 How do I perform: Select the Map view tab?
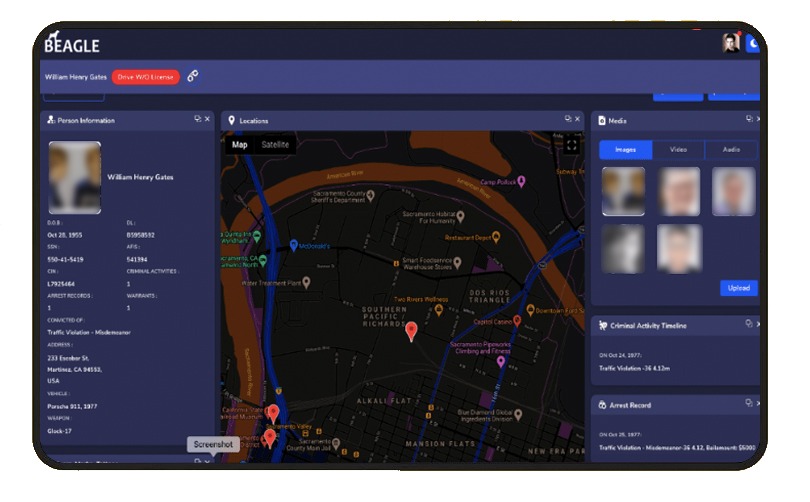(x=239, y=145)
